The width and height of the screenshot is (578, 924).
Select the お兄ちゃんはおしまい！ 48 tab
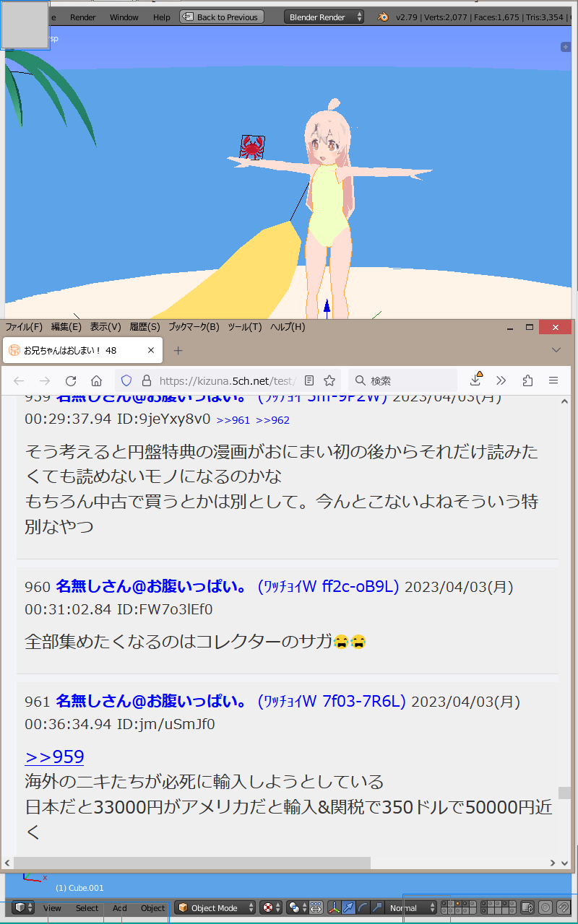click(82, 350)
